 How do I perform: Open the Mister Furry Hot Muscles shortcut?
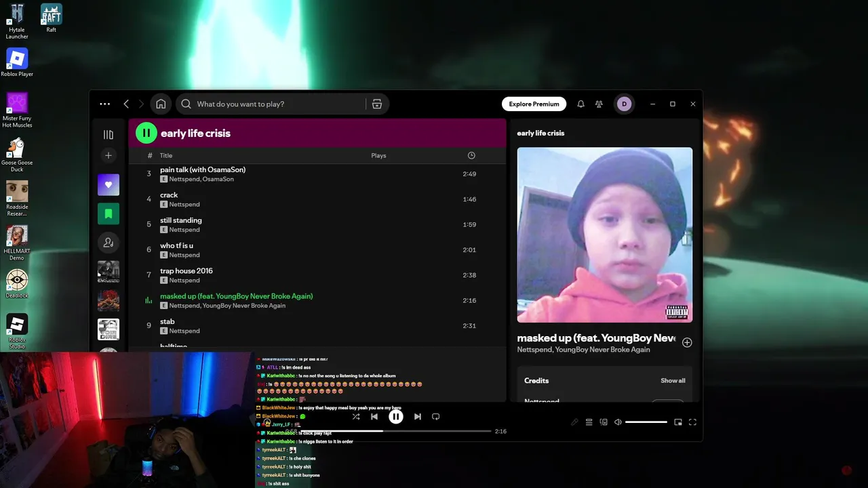tap(17, 110)
